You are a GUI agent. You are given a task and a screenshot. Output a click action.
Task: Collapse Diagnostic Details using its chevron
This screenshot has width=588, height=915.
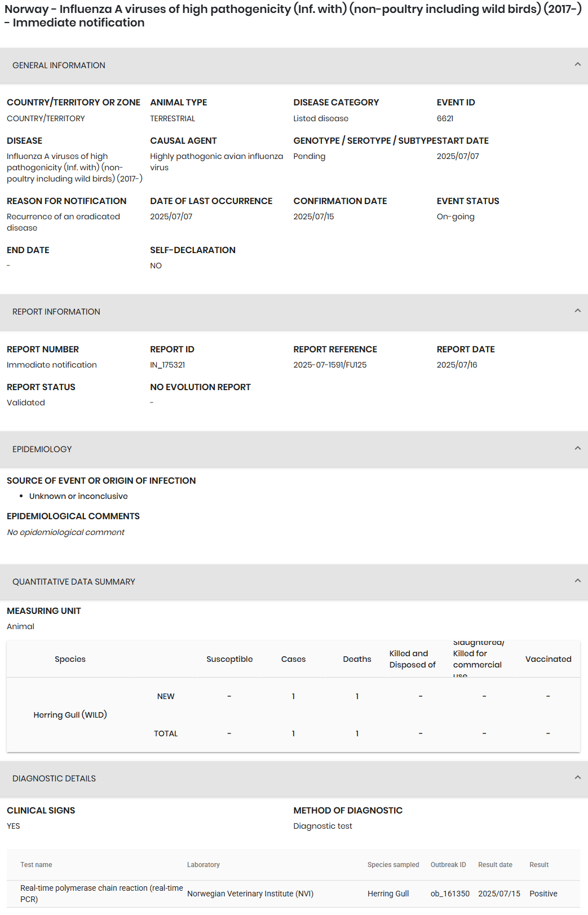(577, 778)
